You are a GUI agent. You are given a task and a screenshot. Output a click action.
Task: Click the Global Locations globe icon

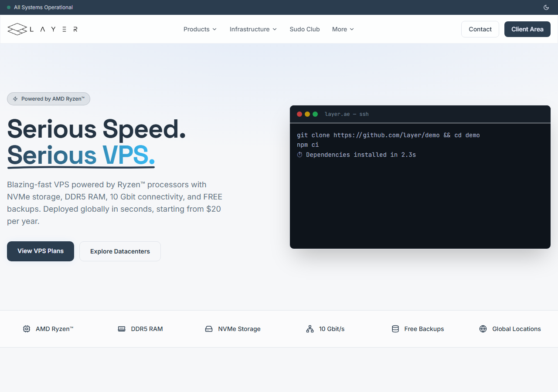(483, 329)
